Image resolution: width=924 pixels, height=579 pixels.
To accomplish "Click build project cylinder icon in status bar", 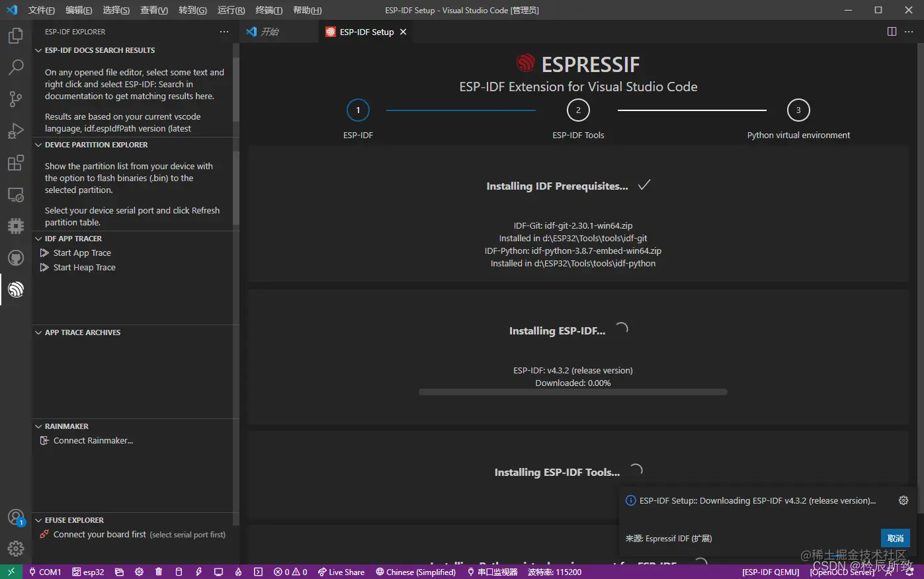I will click(x=179, y=572).
